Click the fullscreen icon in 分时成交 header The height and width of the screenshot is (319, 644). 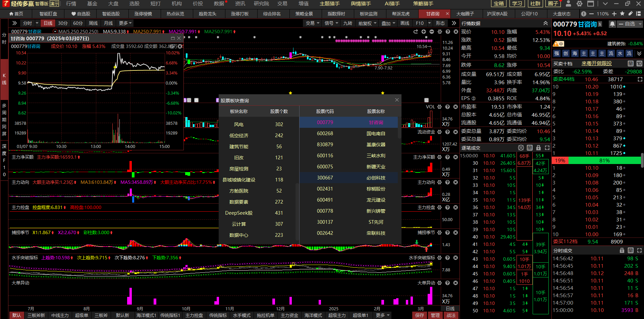639,250
